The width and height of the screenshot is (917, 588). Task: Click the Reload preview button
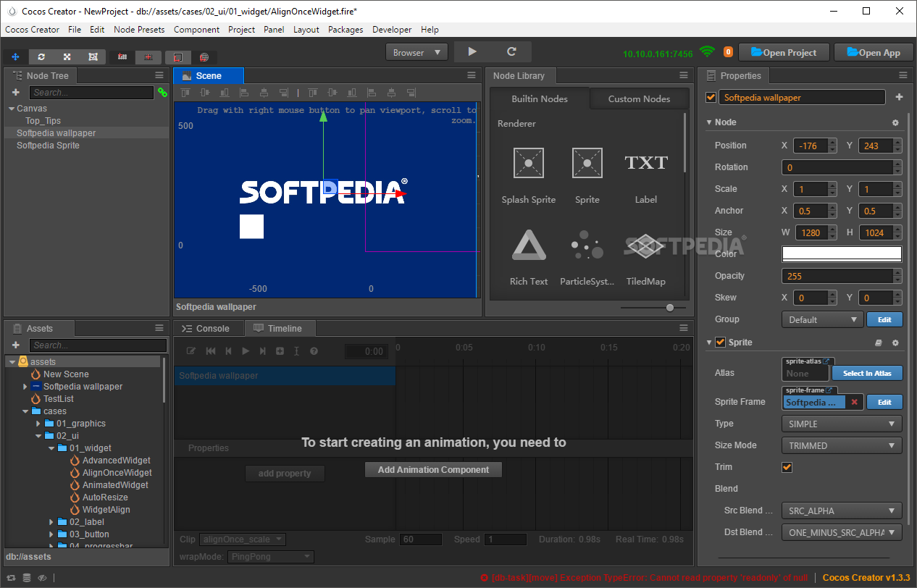[x=511, y=52]
